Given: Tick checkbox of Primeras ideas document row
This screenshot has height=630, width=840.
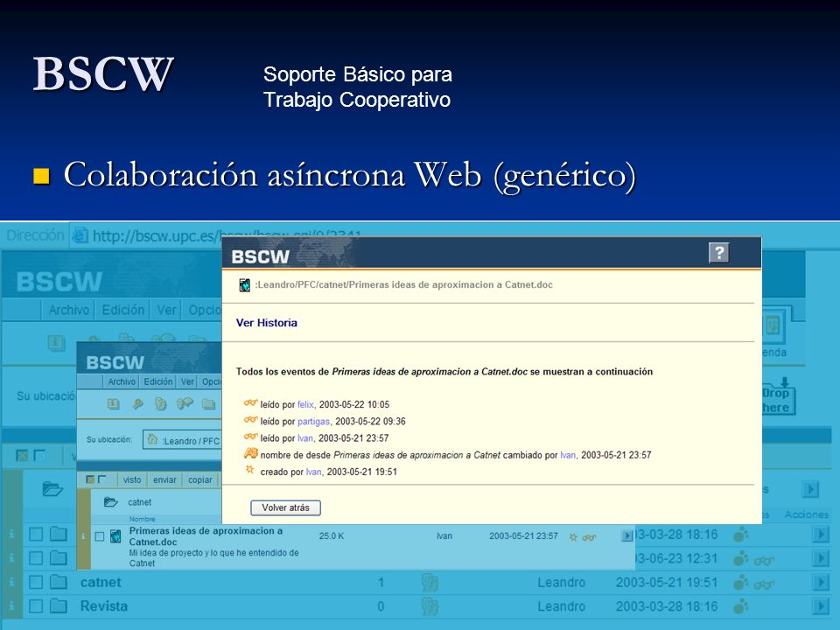Looking at the screenshot, I should (x=99, y=536).
